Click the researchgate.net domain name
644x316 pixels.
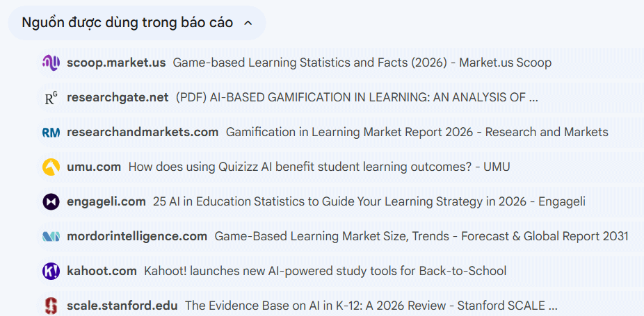(118, 97)
